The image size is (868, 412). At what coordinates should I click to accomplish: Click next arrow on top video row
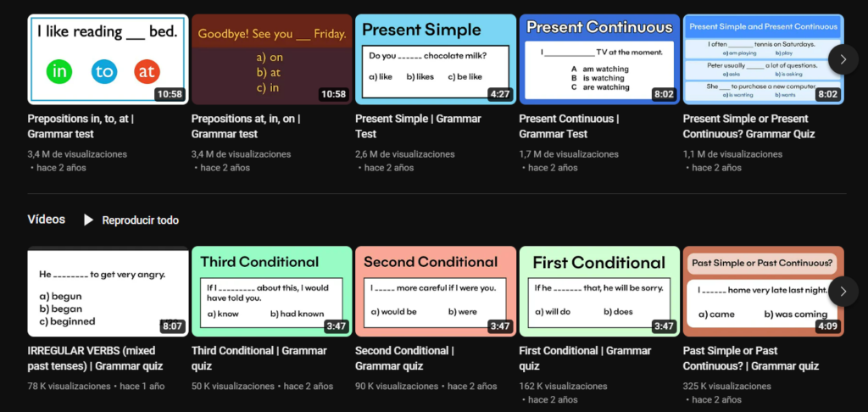[843, 59]
